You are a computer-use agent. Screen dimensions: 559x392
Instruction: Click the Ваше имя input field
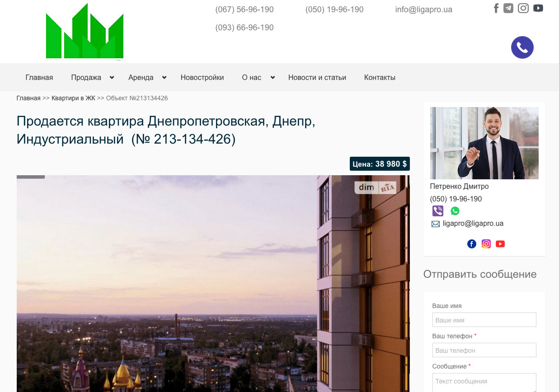point(484,320)
